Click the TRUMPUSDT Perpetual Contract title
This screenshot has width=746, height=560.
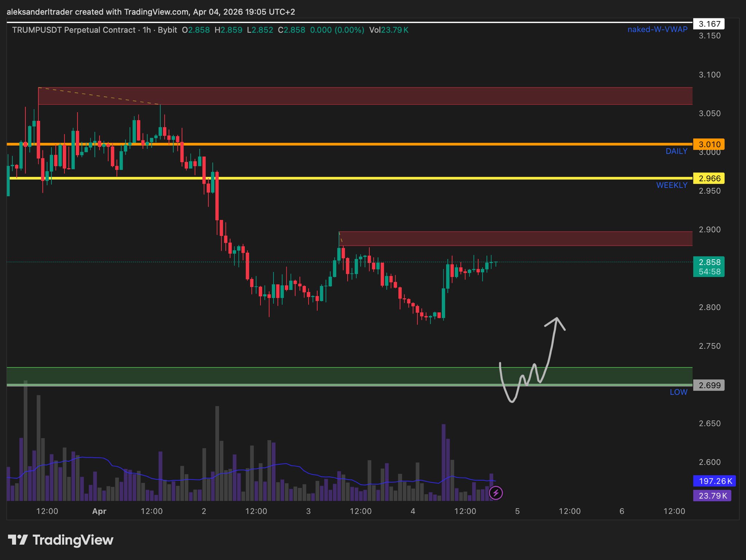pyautogui.click(x=74, y=30)
